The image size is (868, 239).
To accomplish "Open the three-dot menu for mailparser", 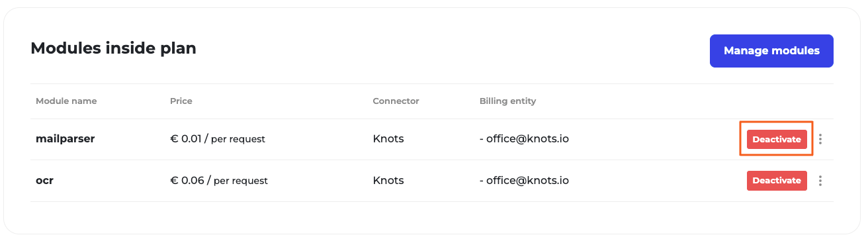I will click(820, 139).
